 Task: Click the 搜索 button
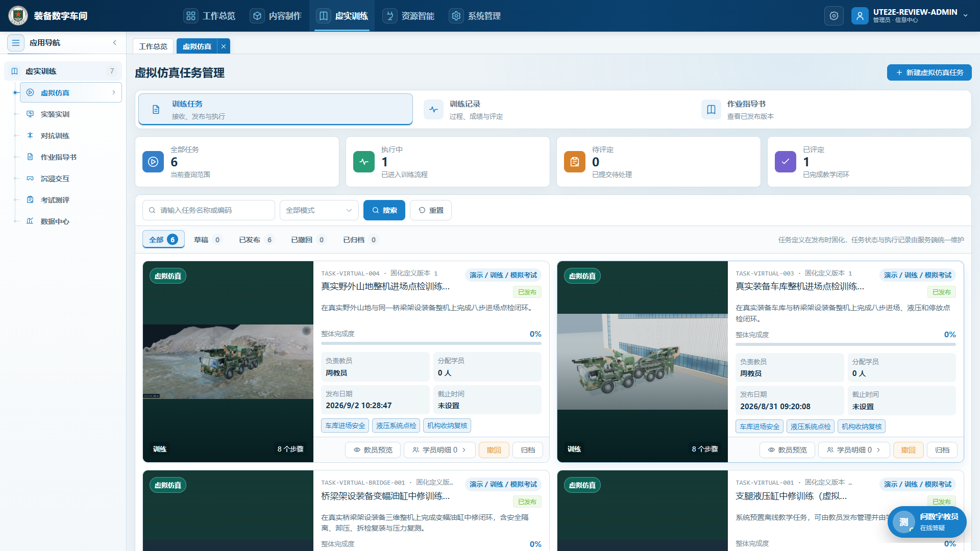coord(384,210)
